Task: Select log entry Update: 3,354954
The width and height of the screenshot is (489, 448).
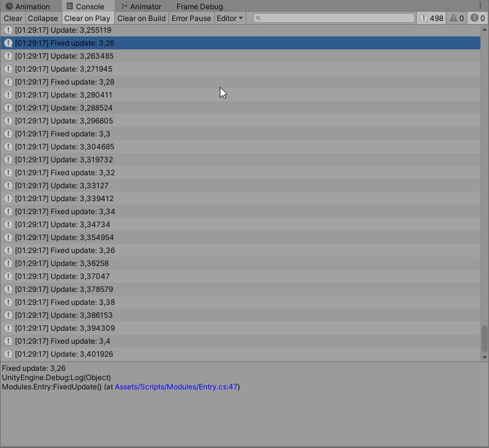Action: (x=240, y=237)
